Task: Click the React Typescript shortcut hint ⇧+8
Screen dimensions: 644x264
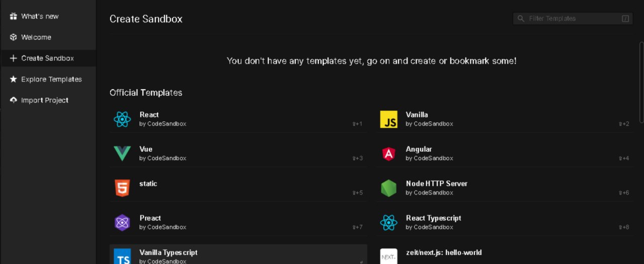Action: [624, 227]
